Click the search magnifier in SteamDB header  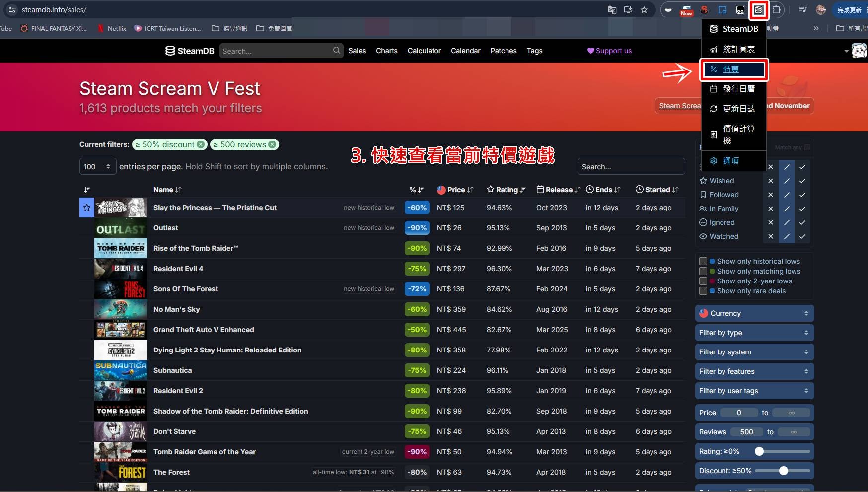(336, 50)
